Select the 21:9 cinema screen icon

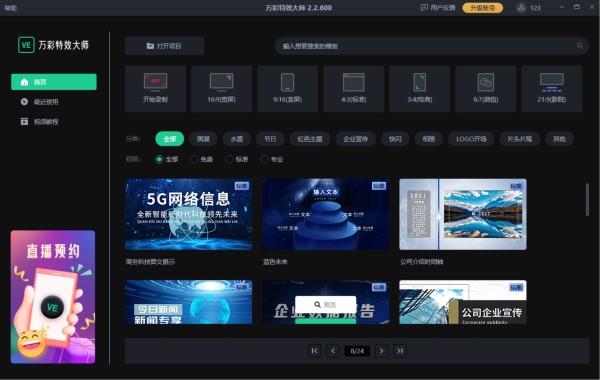[x=551, y=82]
